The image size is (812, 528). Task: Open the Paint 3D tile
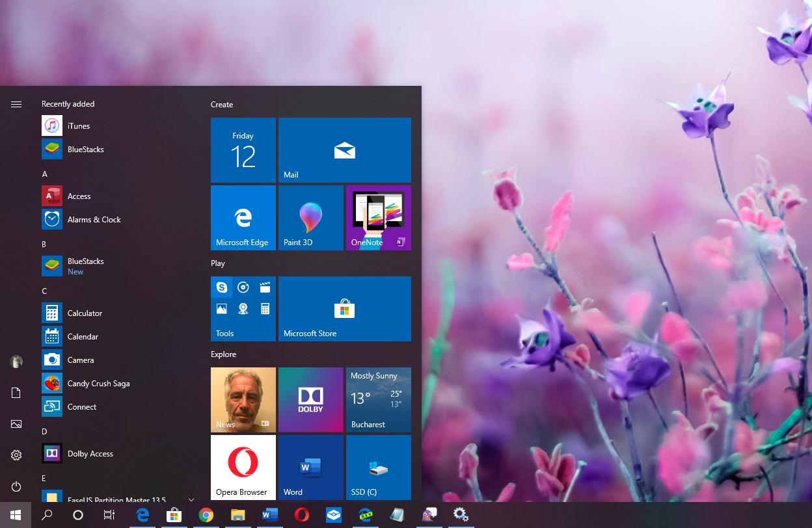[311, 218]
